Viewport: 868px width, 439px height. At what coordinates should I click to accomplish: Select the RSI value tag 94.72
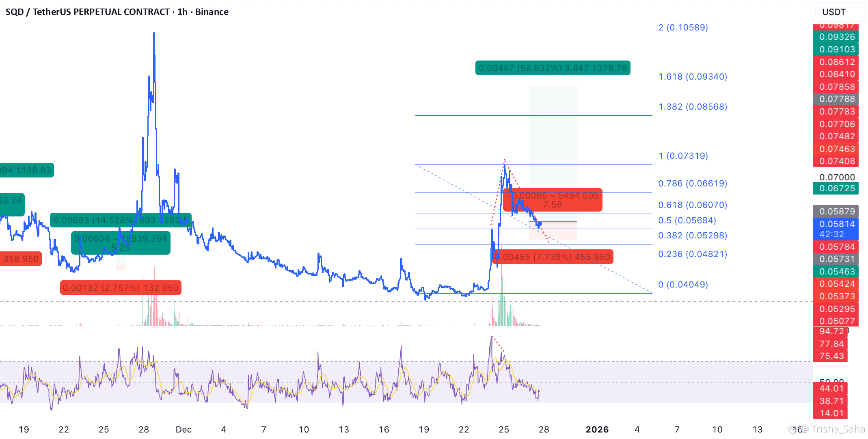831,331
